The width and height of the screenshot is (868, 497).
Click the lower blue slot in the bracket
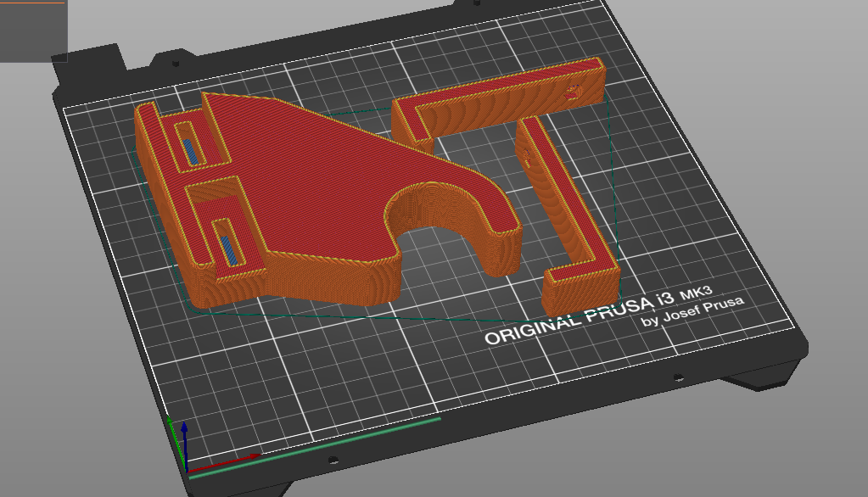[x=229, y=251]
